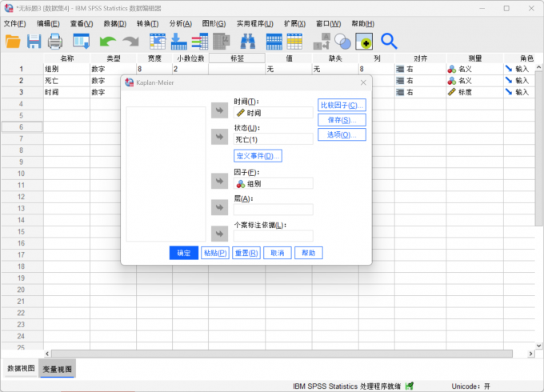This screenshot has height=392, width=544.
Task: Click horizontal scrollbar left arrow
Action: pos(47,354)
